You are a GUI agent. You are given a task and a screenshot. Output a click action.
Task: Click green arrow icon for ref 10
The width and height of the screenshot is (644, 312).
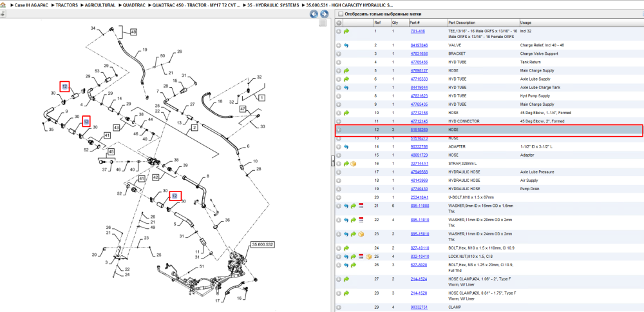(x=346, y=113)
